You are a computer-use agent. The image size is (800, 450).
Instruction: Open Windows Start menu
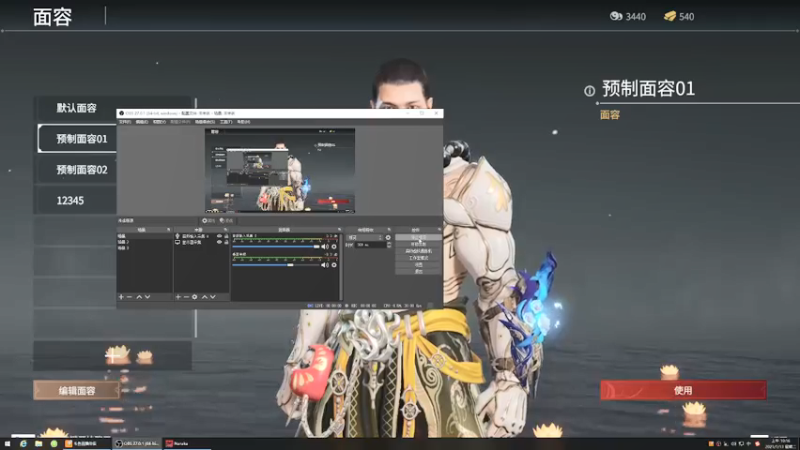pyautogui.click(x=7, y=444)
